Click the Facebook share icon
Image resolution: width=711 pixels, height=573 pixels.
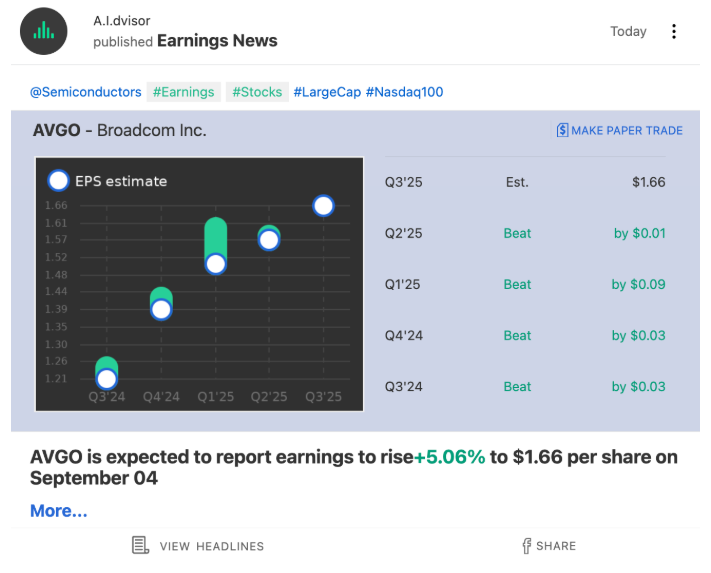tap(526, 546)
